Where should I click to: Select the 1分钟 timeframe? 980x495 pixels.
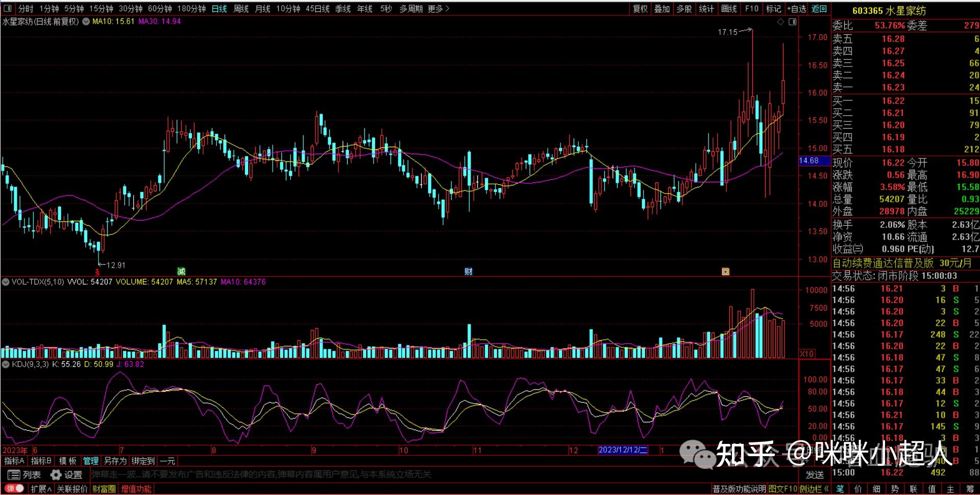pyautogui.click(x=49, y=9)
